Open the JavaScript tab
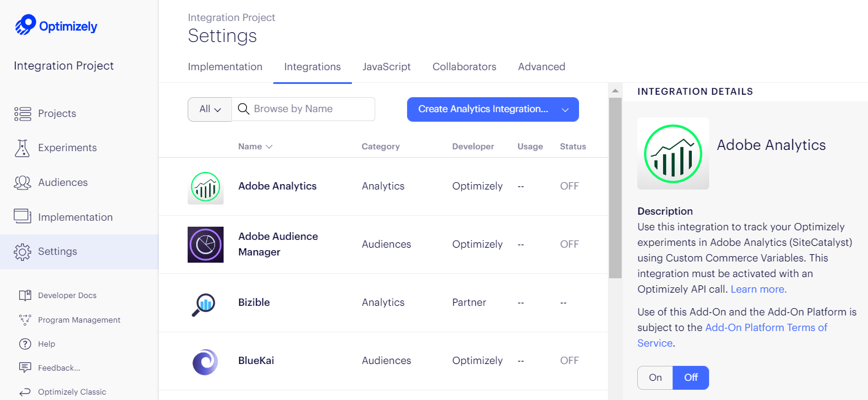 point(387,67)
